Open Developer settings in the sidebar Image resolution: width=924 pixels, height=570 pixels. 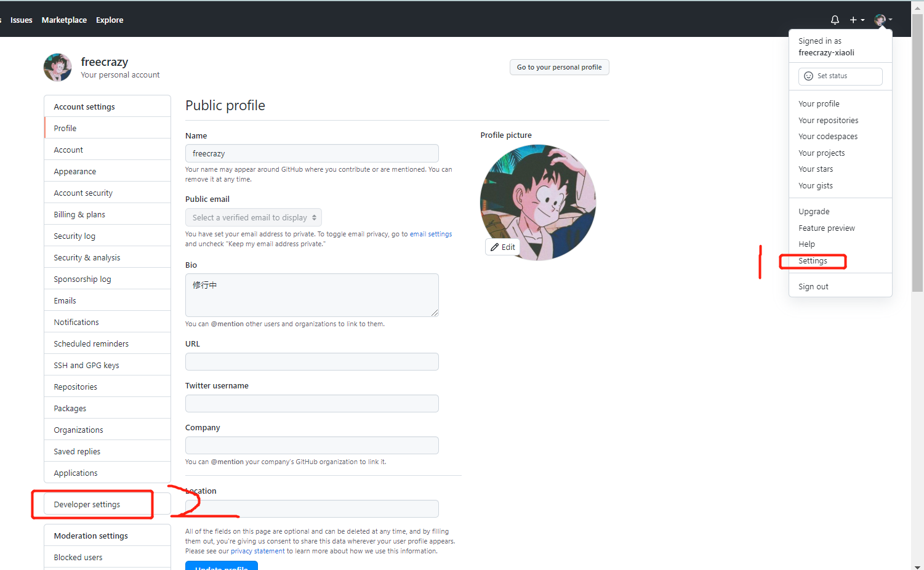87,505
